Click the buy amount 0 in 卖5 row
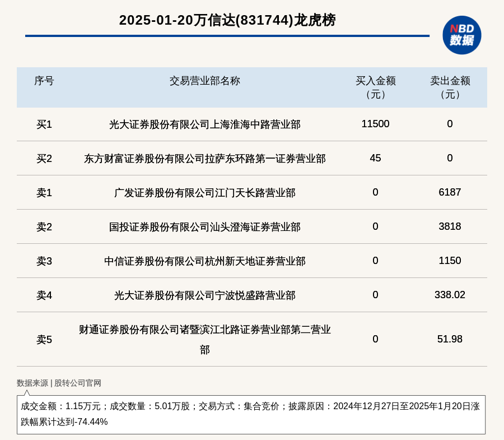This screenshot has width=504, height=440. [x=375, y=339]
